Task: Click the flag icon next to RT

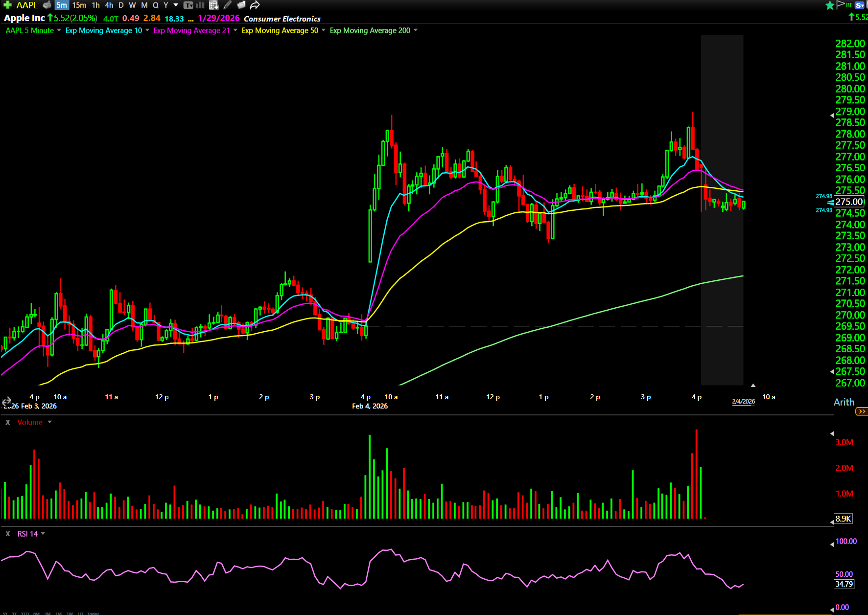Action: [841, 5]
